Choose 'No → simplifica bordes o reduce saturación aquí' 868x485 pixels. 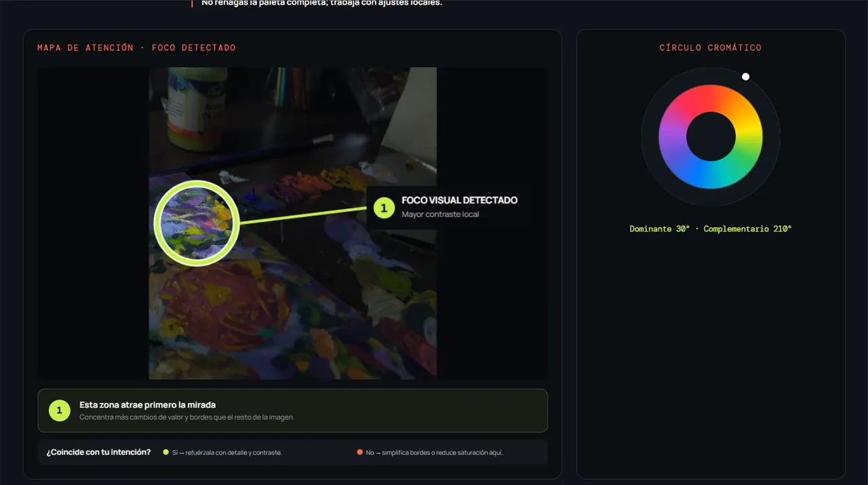434,452
